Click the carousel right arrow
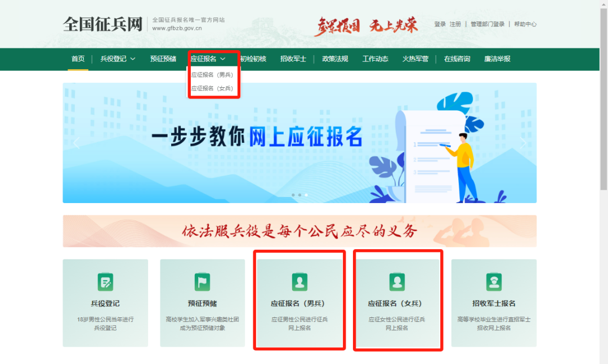 pos(524,142)
